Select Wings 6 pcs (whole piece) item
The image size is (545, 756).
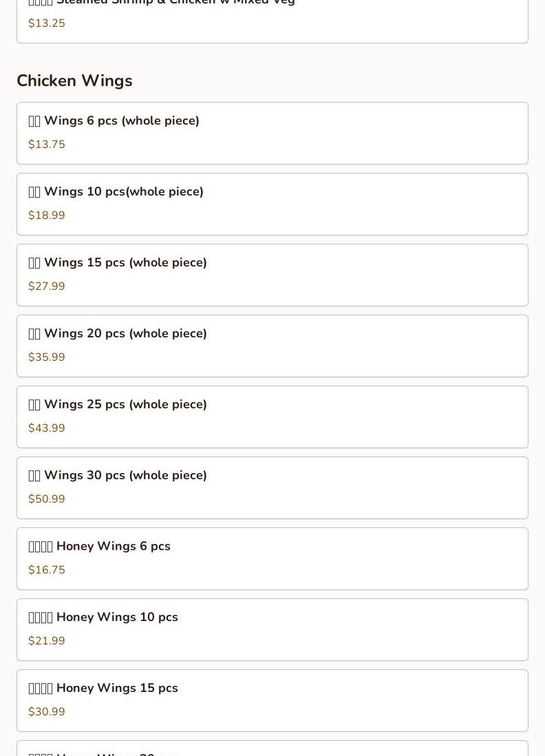point(272,133)
